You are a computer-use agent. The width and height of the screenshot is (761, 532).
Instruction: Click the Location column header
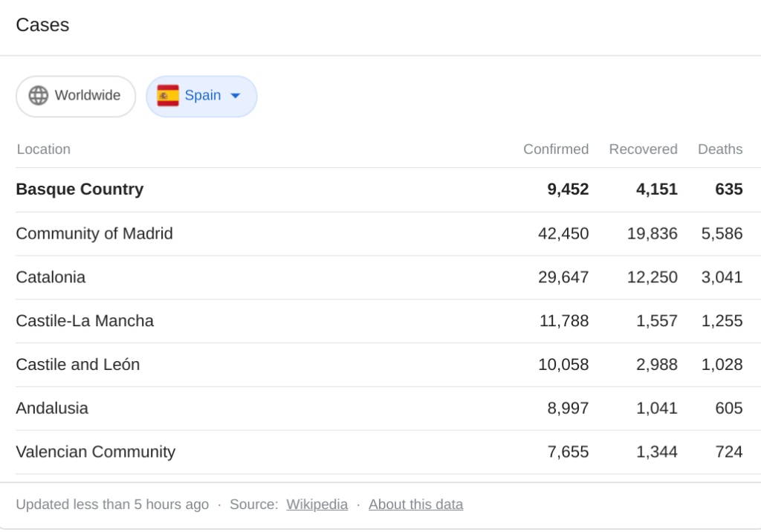44,149
